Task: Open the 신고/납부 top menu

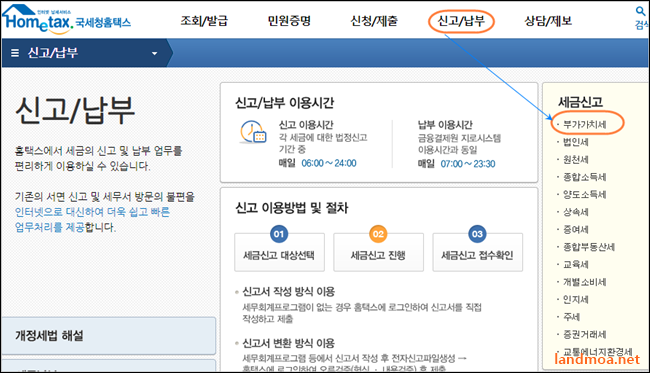Action: tap(461, 21)
